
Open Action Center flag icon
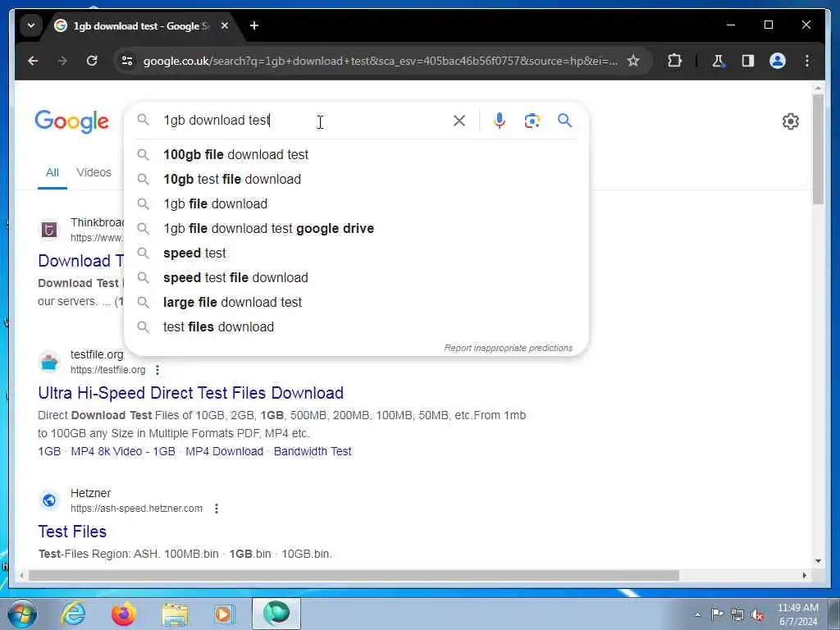[x=717, y=614]
